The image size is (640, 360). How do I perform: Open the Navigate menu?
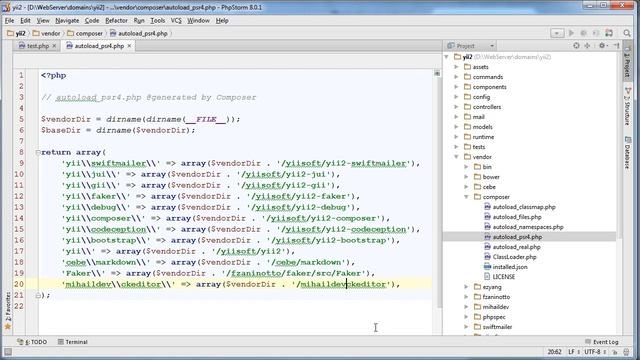click(x=67, y=20)
